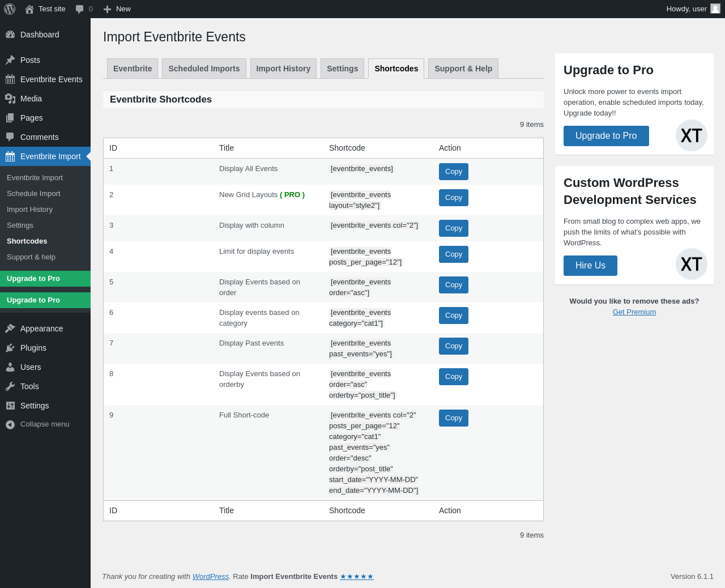Select the Shortcodes tab
The image size is (725, 588).
(396, 69)
